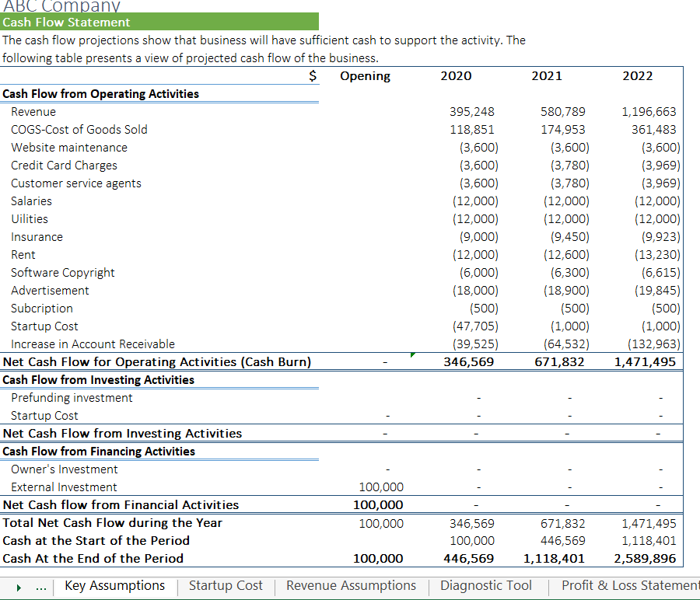Select Cash at the Start of the Period label
The height and width of the screenshot is (600, 700).
[96, 541]
